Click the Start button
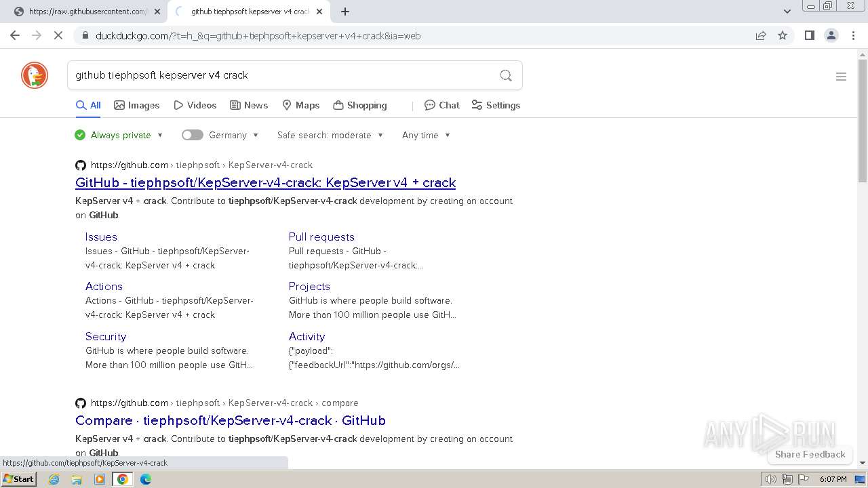Viewport: 868px width, 488px height. [19, 479]
